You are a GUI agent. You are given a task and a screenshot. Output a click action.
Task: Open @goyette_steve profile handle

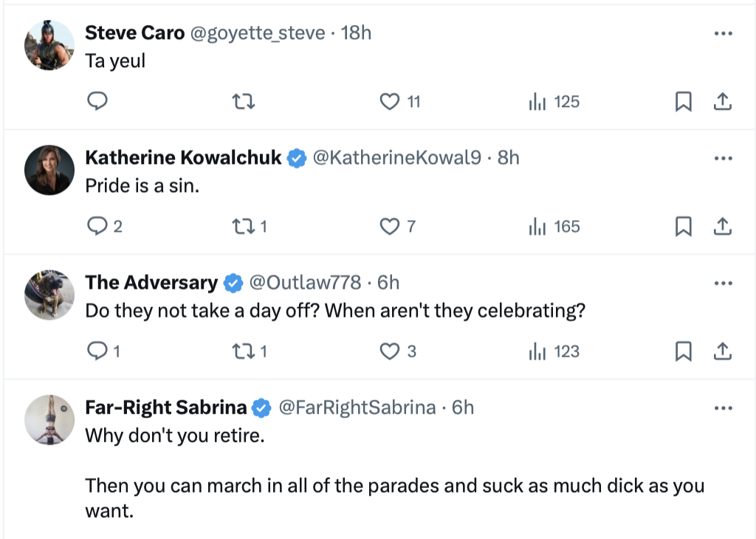click(258, 33)
